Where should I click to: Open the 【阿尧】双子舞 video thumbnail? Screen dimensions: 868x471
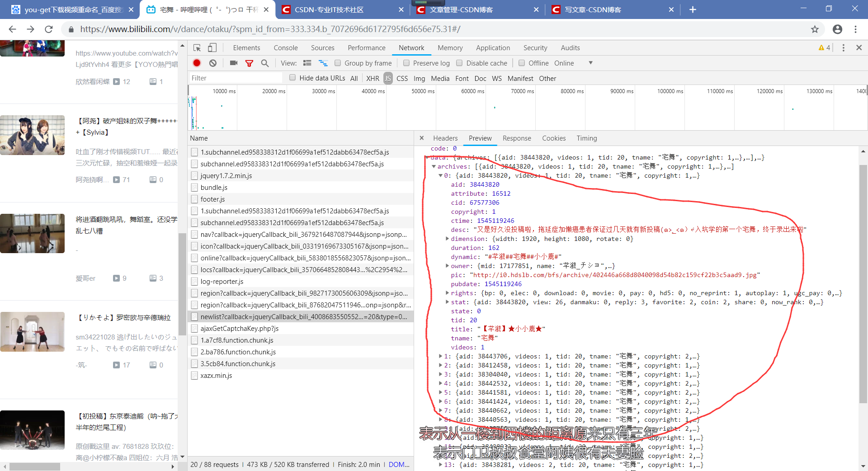[x=32, y=135]
